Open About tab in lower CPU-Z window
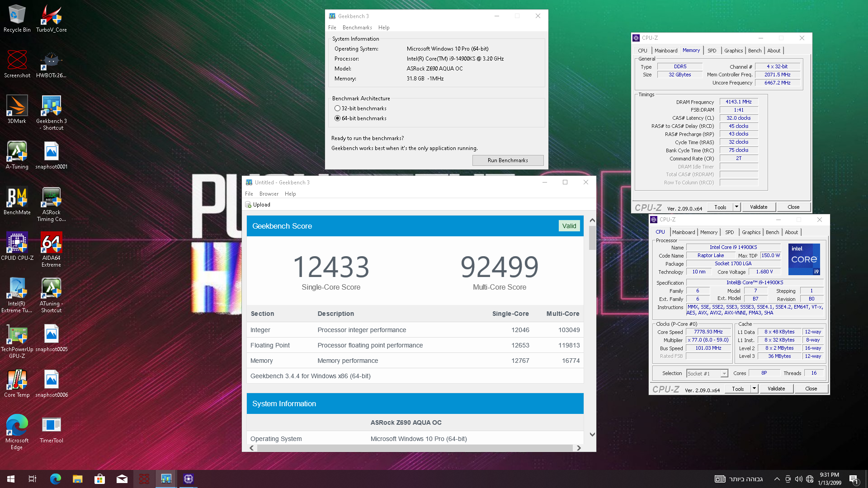The image size is (868, 488). point(791,232)
